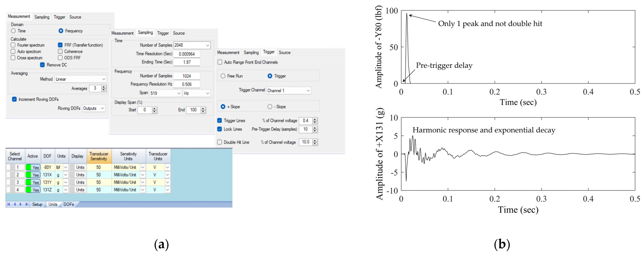Jump to last sheet tab arrow

click(x=27, y=204)
